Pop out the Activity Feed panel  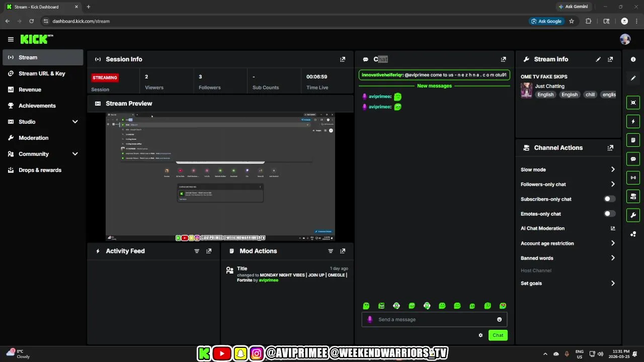pyautogui.click(x=209, y=251)
